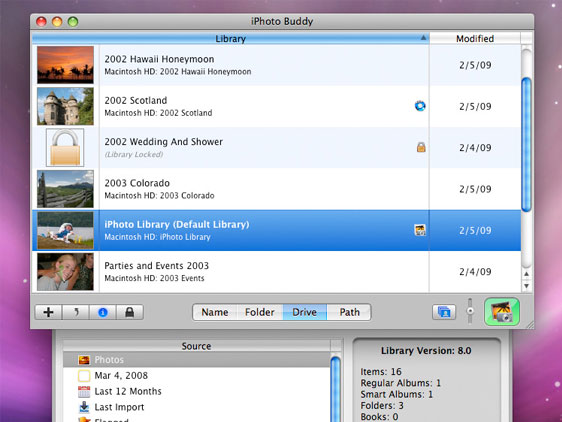Click the add library plus button

[x=48, y=312]
